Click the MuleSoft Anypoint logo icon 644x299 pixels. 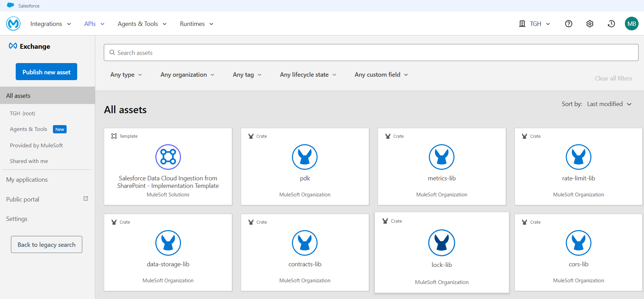pyautogui.click(x=13, y=24)
